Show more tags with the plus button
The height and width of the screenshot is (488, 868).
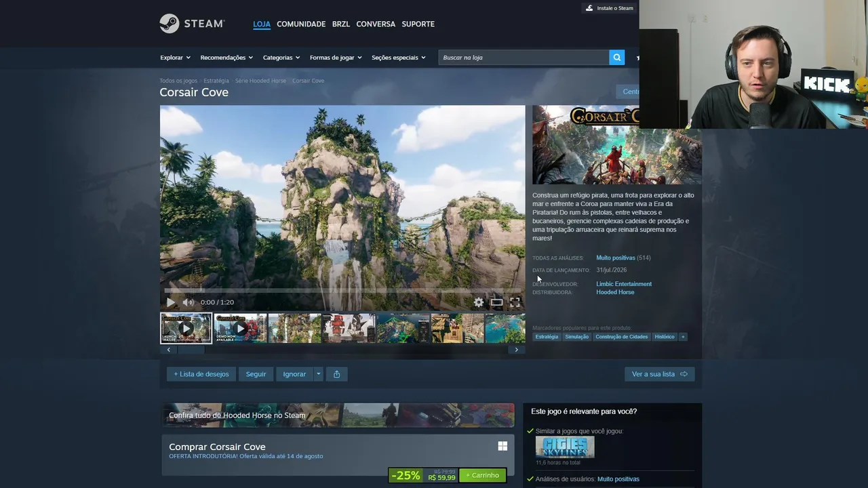[x=683, y=337]
